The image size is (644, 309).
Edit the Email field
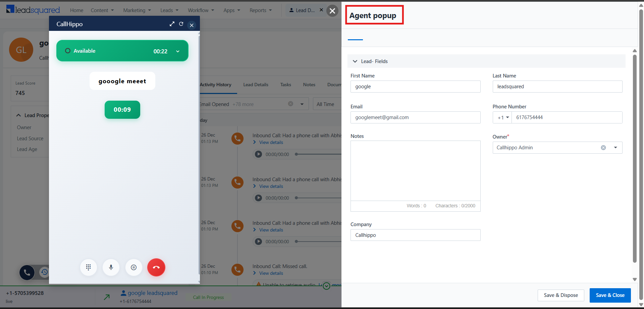(415, 117)
